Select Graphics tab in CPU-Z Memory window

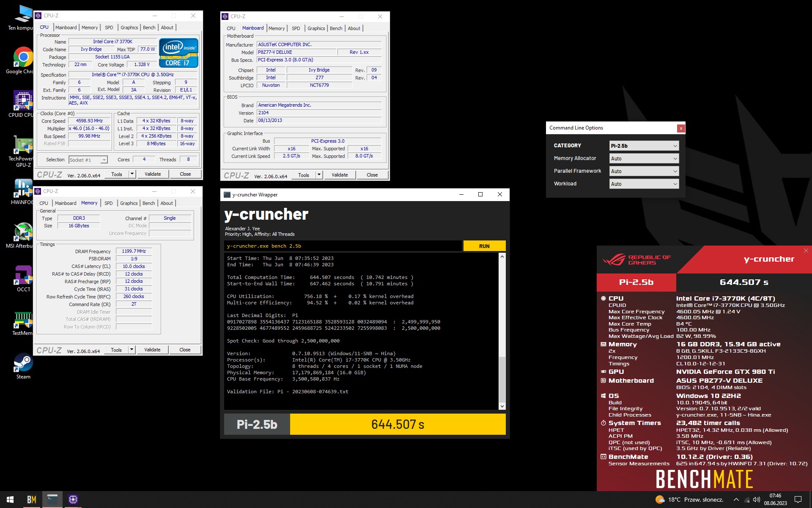click(129, 203)
